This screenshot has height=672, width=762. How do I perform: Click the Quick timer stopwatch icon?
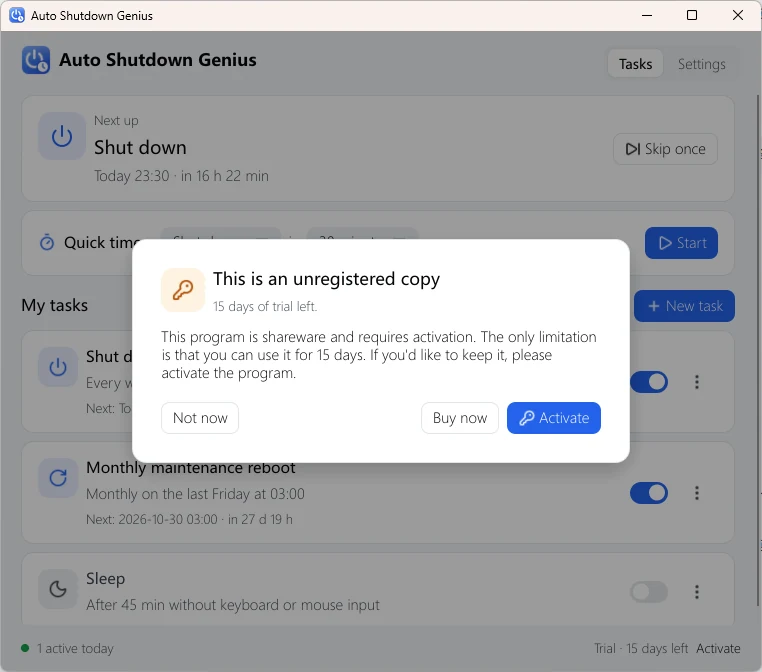point(47,242)
